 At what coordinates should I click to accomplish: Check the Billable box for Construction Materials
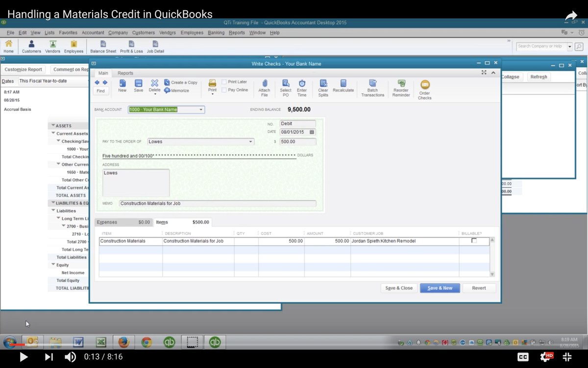click(474, 240)
